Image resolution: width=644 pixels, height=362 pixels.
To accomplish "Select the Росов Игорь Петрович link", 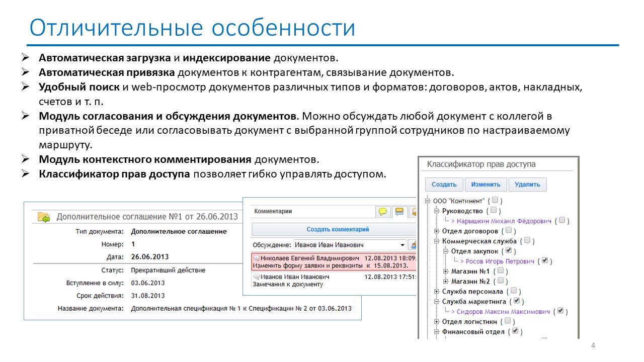I will 500,261.
